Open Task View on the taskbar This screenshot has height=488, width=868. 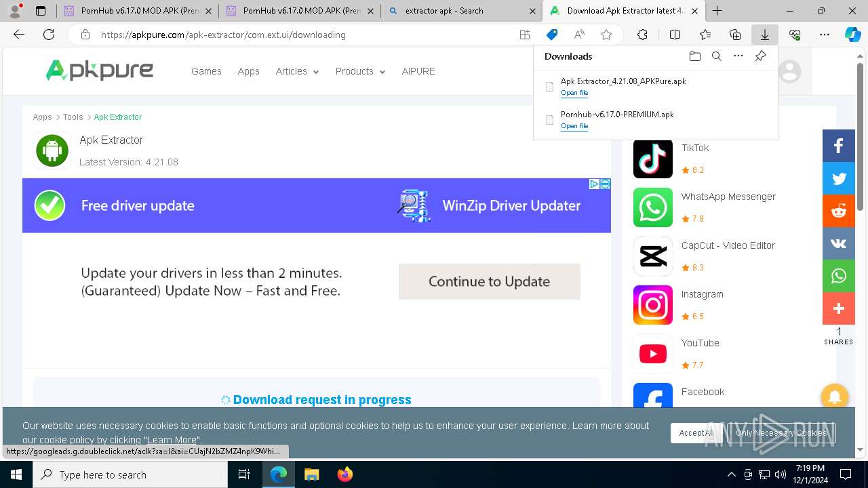tap(244, 474)
